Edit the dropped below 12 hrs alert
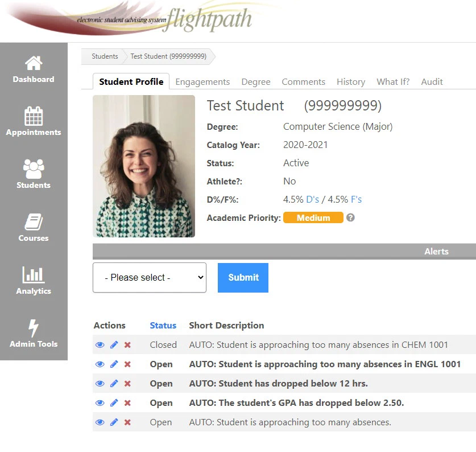Viewport: 476px width, 452px height. 114,384
